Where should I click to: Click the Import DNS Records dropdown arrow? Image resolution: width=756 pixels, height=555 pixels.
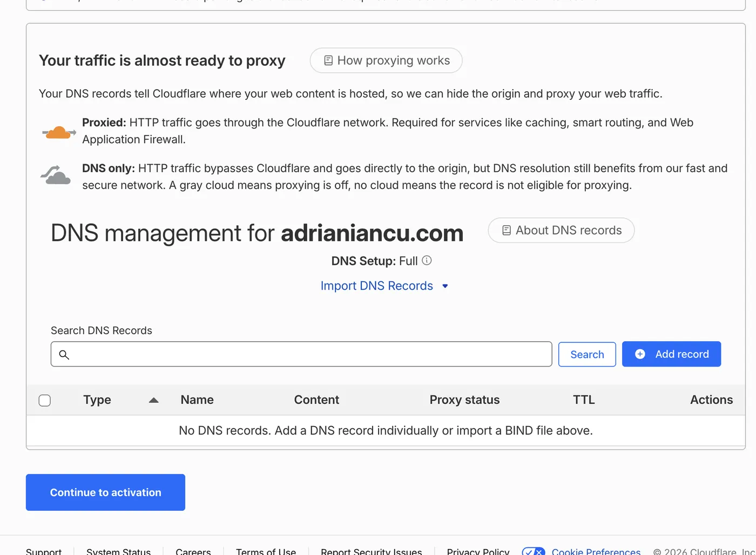pyautogui.click(x=445, y=286)
